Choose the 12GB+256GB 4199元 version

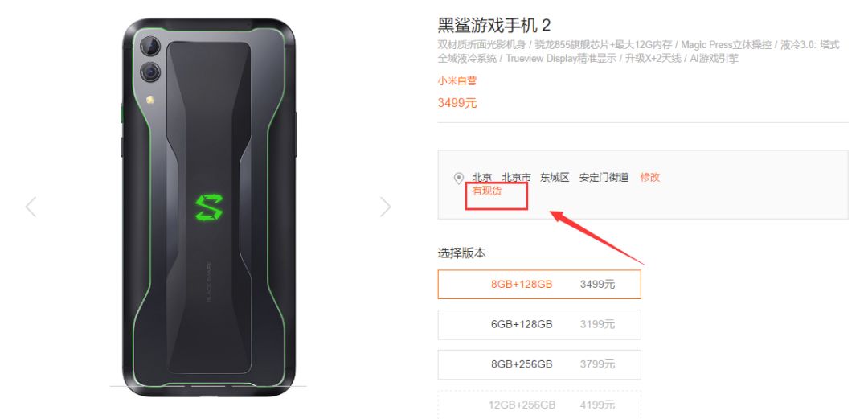click(539, 405)
